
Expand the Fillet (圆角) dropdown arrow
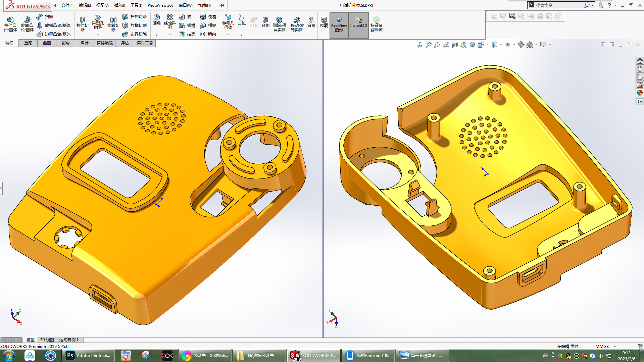point(156,35)
